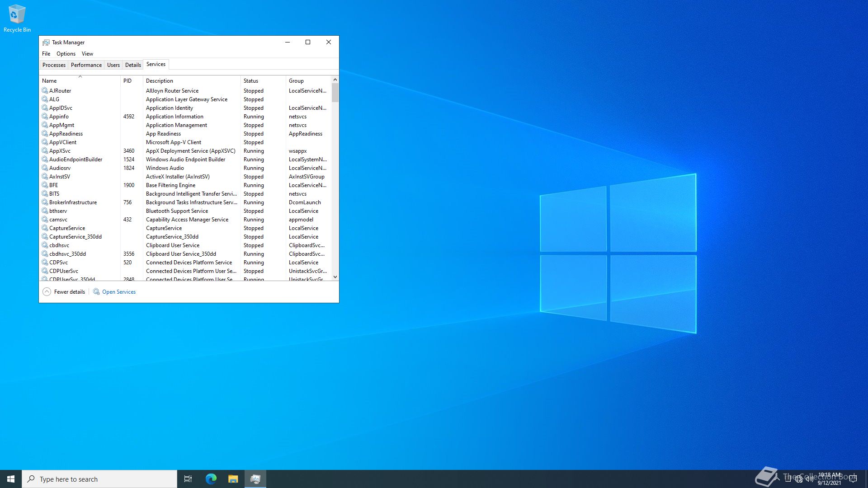Click the taskbar search box
This screenshot has height=488, width=868.
coord(99,479)
